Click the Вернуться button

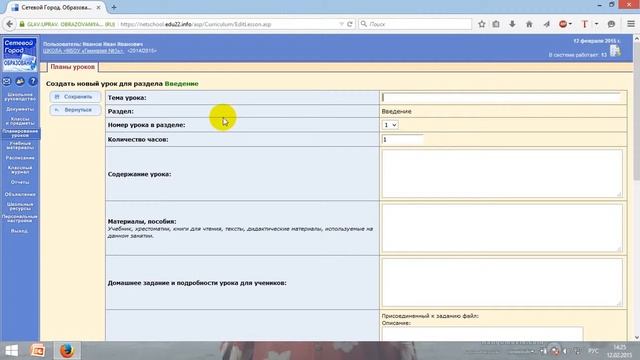(75, 110)
